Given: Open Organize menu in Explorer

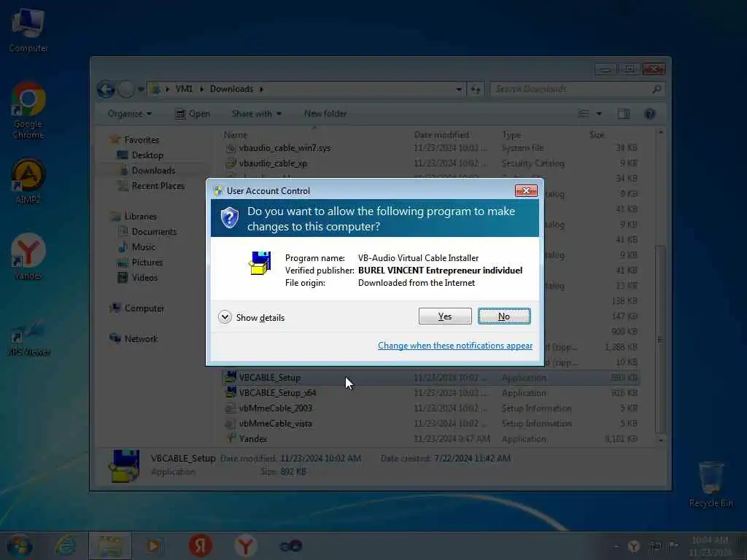Looking at the screenshot, I should click(130, 114).
